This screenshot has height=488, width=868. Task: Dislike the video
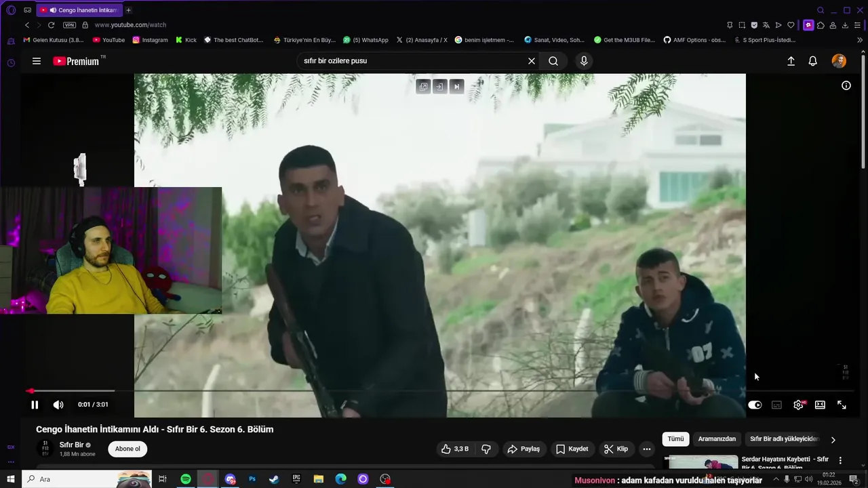[x=486, y=449]
